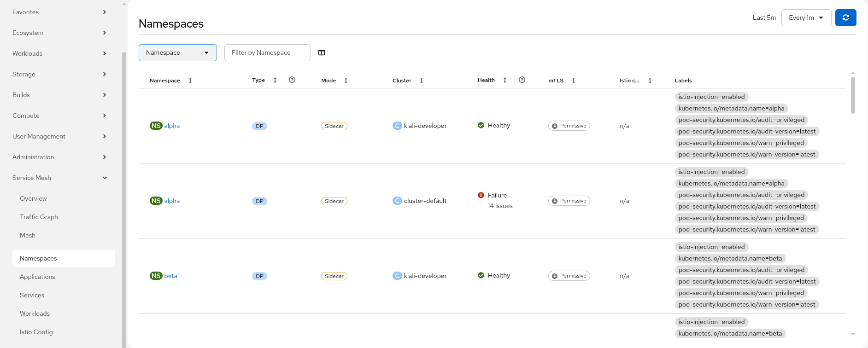Open the Health column help icon
This screenshot has width=868, height=348.
pyautogui.click(x=522, y=80)
